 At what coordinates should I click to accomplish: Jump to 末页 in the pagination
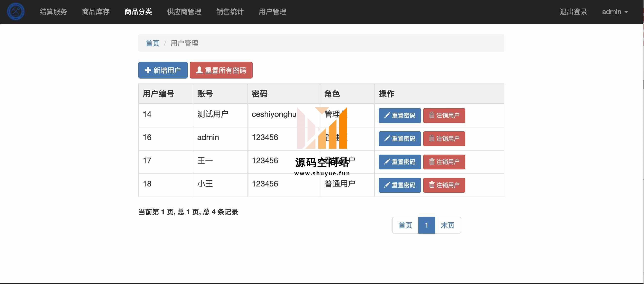tap(448, 225)
